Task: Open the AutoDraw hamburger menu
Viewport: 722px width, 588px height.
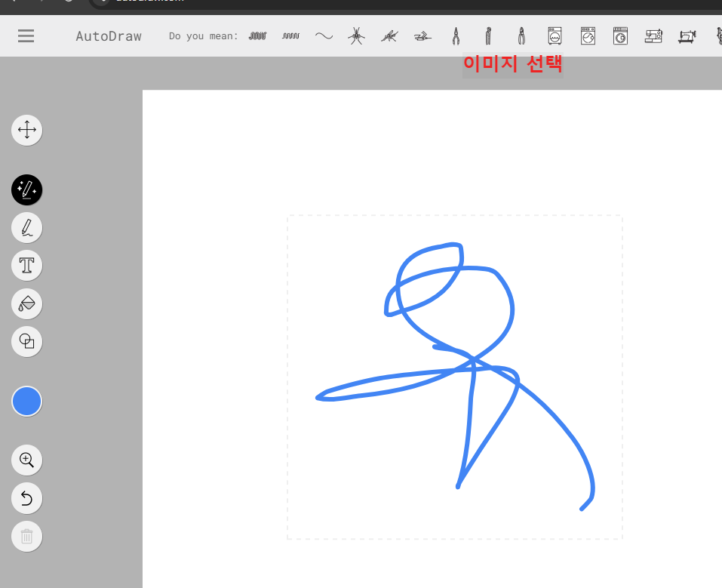Action: pyautogui.click(x=26, y=36)
